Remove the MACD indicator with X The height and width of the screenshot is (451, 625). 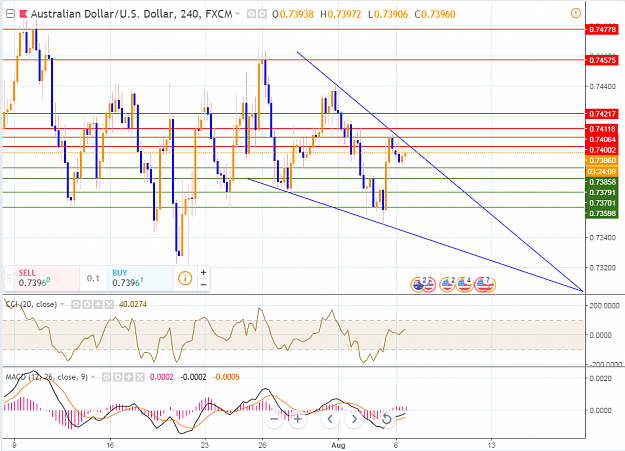(140, 377)
